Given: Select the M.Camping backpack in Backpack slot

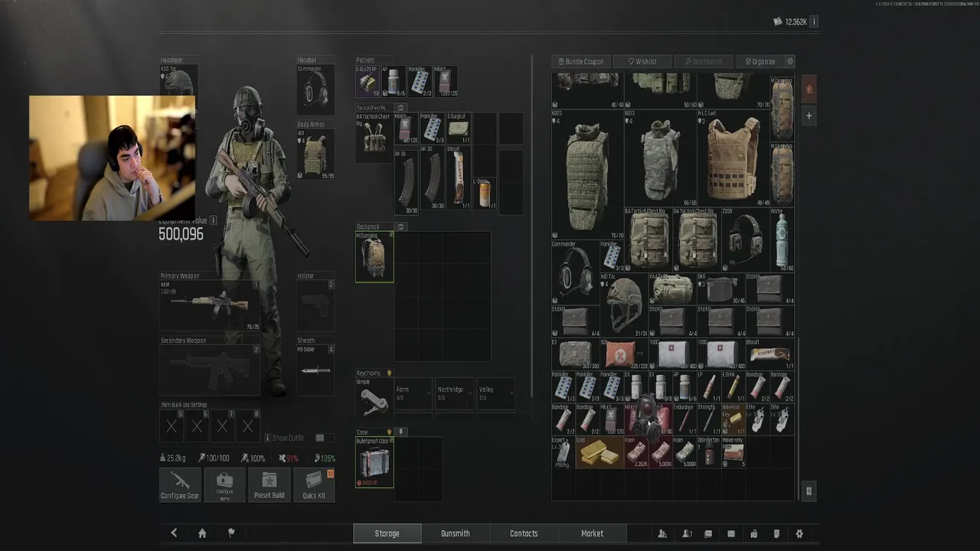Looking at the screenshot, I should 374,257.
